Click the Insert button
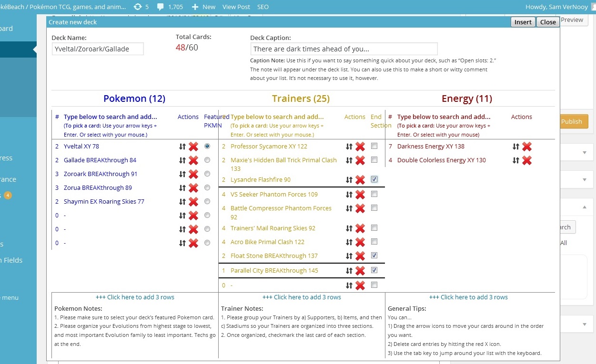Viewport: 596px width, 364px height. click(523, 22)
